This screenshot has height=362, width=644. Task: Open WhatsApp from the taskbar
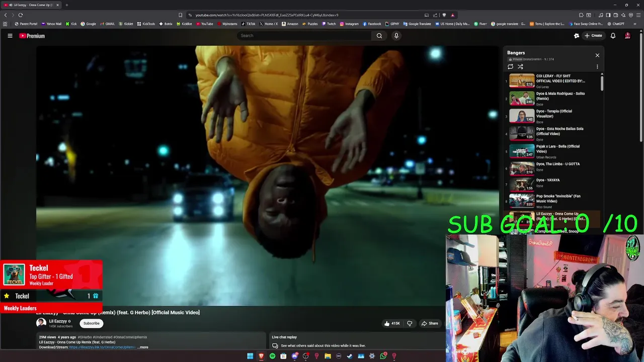pos(383,356)
